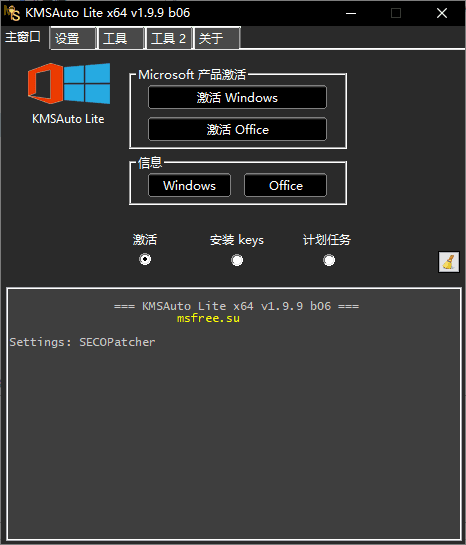Select the 安装 keys radio button
This screenshot has height=545, width=466.
(237, 260)
